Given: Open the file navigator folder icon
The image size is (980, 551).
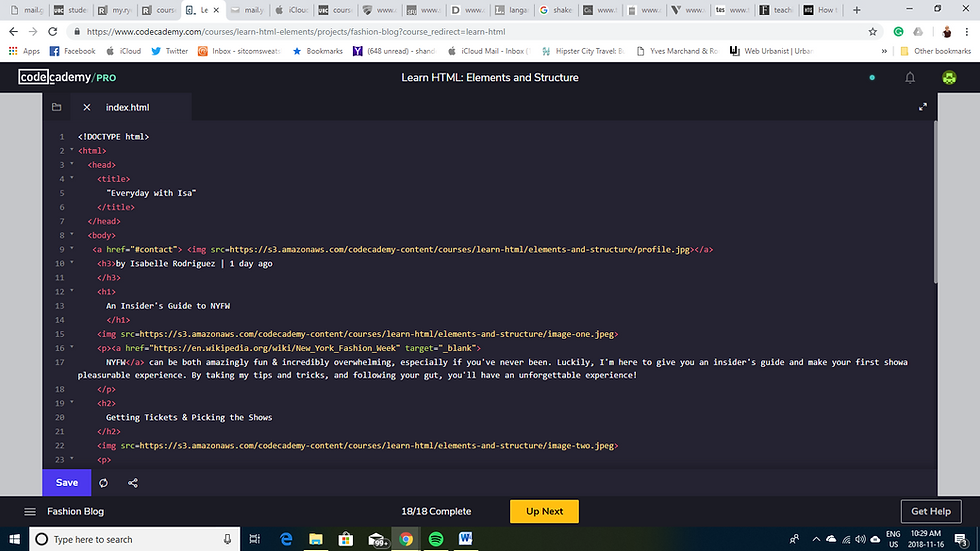Looking at the screenshot, I should (57, 107).
